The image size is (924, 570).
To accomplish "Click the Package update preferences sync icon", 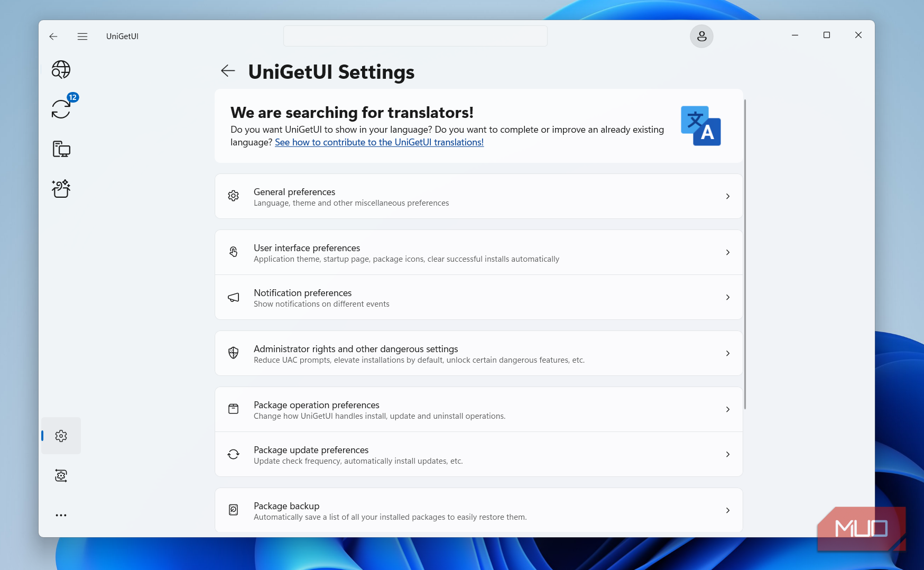I will 233,454.
